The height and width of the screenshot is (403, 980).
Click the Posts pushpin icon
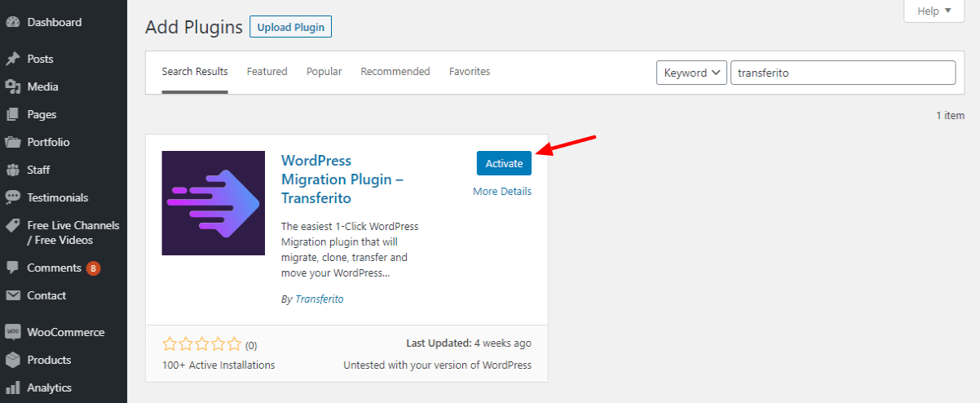coord(13,59)
